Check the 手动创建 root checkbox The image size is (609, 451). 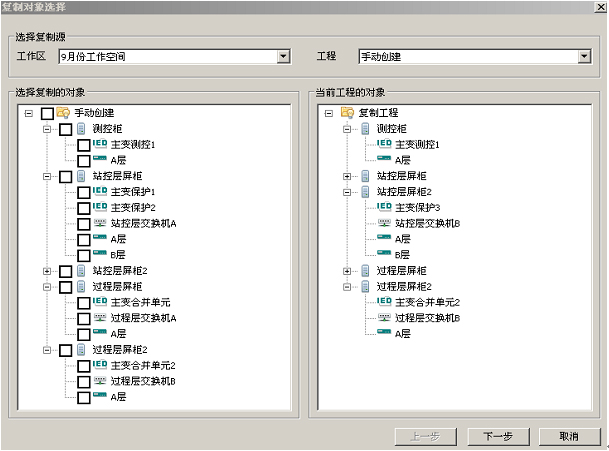(x=47, y=114)
